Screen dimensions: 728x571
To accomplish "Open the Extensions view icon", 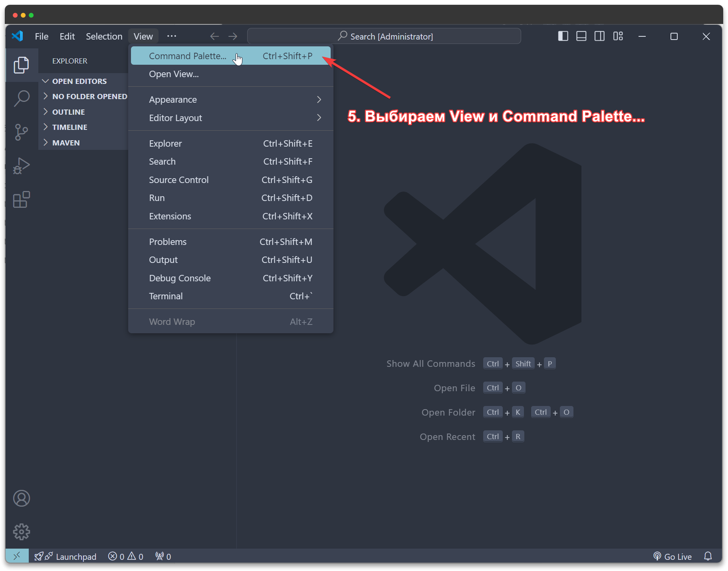I will [22, 199].
